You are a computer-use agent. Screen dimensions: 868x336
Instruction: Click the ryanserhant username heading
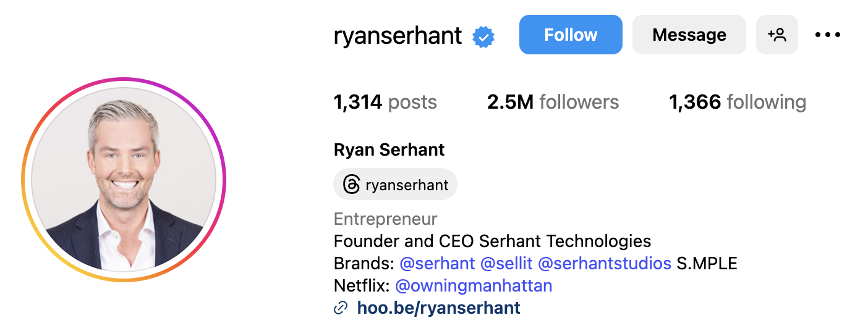(398, 36)
